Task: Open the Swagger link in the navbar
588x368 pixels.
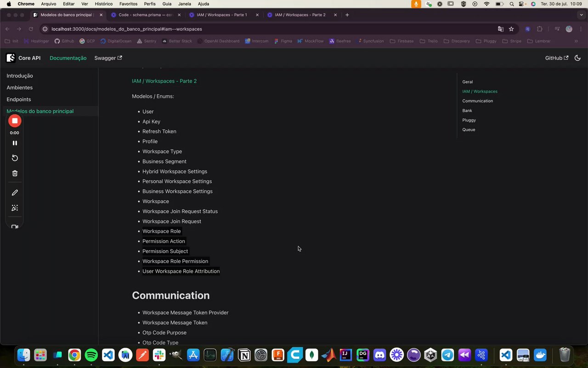Action: click(108, 58)
